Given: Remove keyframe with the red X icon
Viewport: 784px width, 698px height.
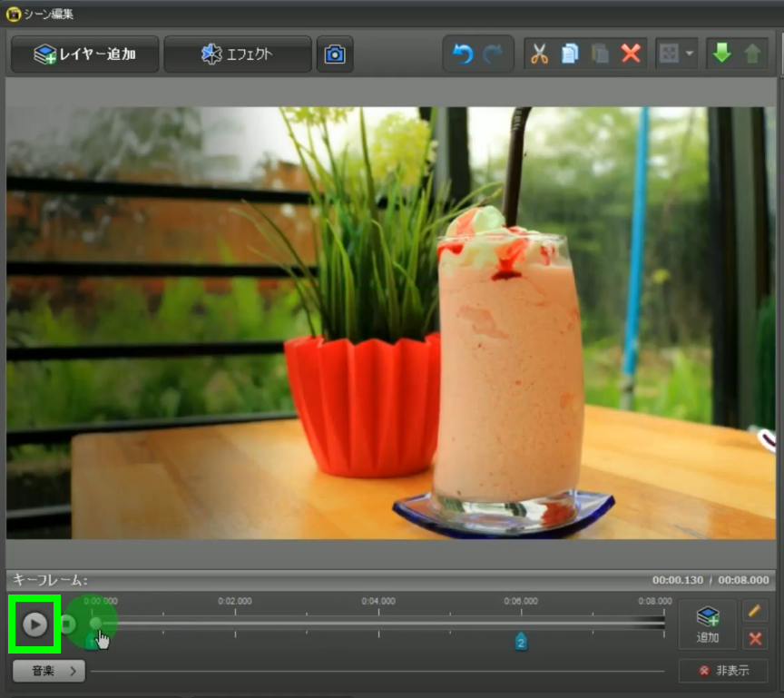Looking at the screenshot, I should tap(754, 639).
